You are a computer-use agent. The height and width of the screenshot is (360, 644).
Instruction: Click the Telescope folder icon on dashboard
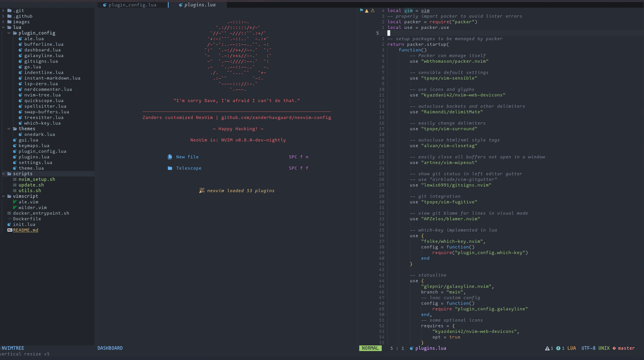click(x=170, y=168)
